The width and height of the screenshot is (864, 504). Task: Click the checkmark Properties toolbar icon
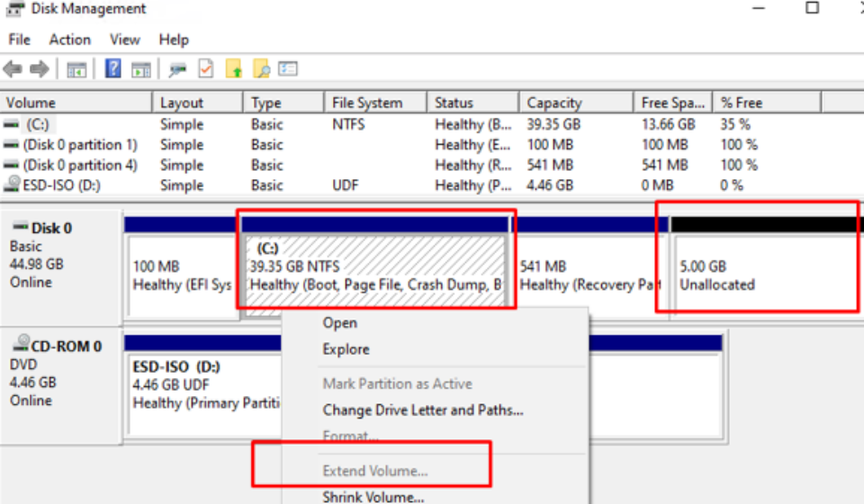(205, 69)
